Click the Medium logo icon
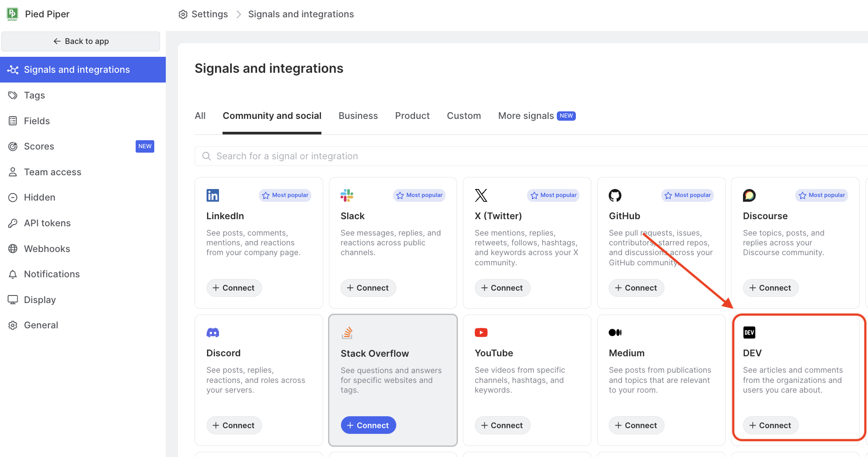This screenshot has height=457, width=868. [x=615, y=332]
